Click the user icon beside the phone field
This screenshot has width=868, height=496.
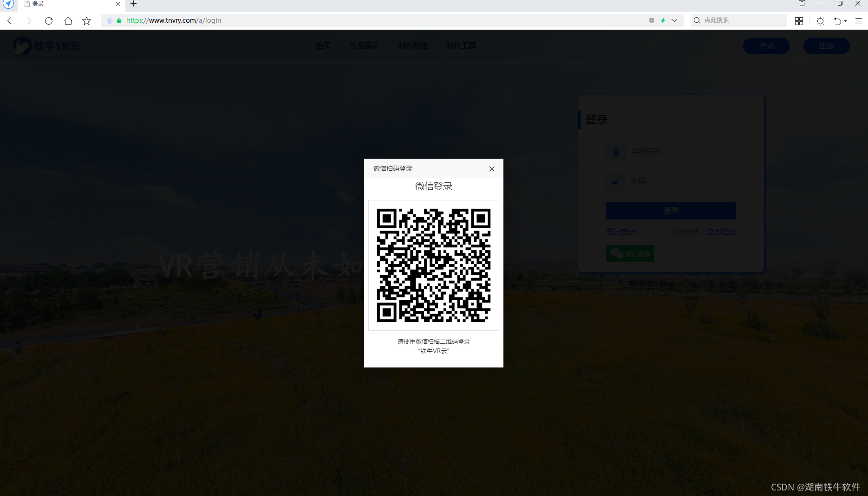616,152
